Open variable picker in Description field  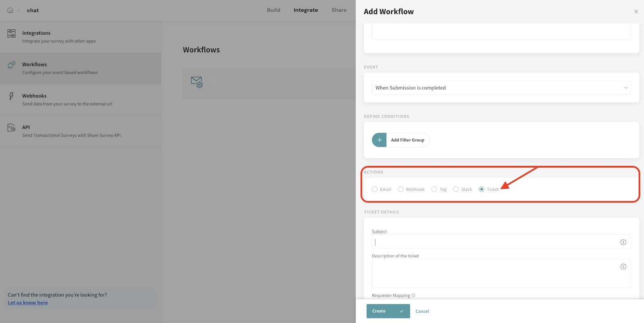coord(623,267)
